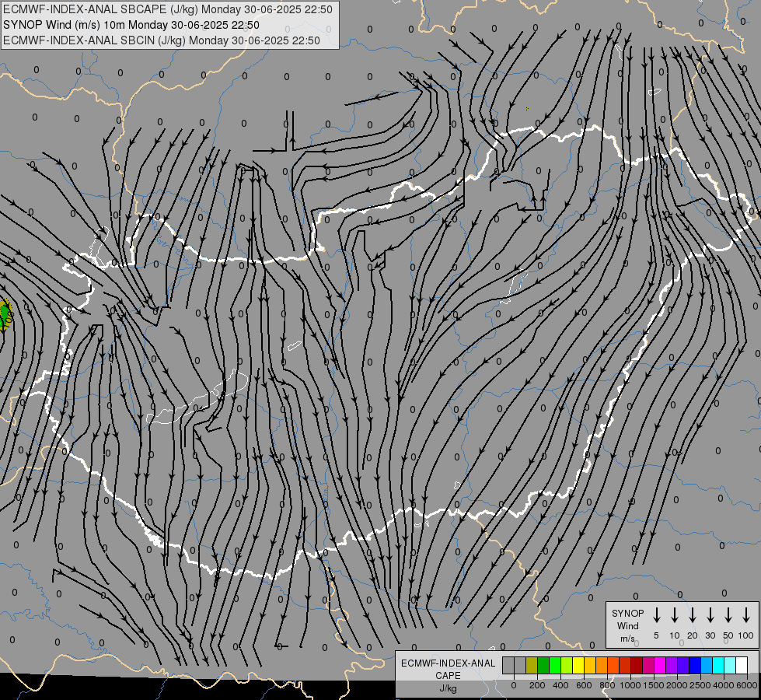Select the cyan swatch left of 4000

(x=719, y=666)
